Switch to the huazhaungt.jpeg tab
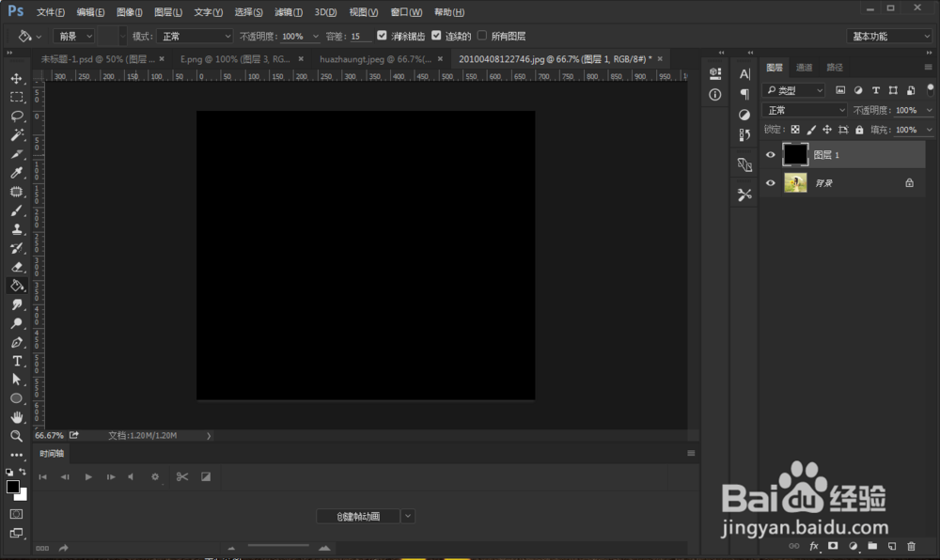This screenshot has height=560, width=940. coord(375,58)
